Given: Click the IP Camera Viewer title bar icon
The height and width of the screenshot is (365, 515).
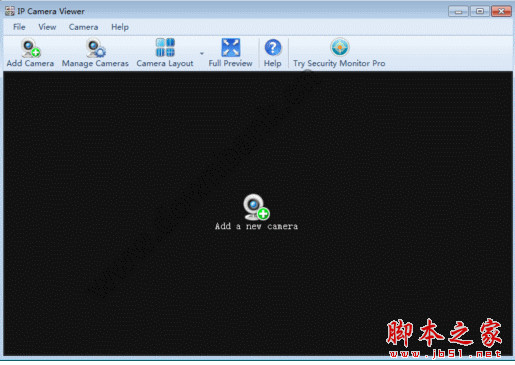Looking at the screenshot, I should [x=10, y=11].
